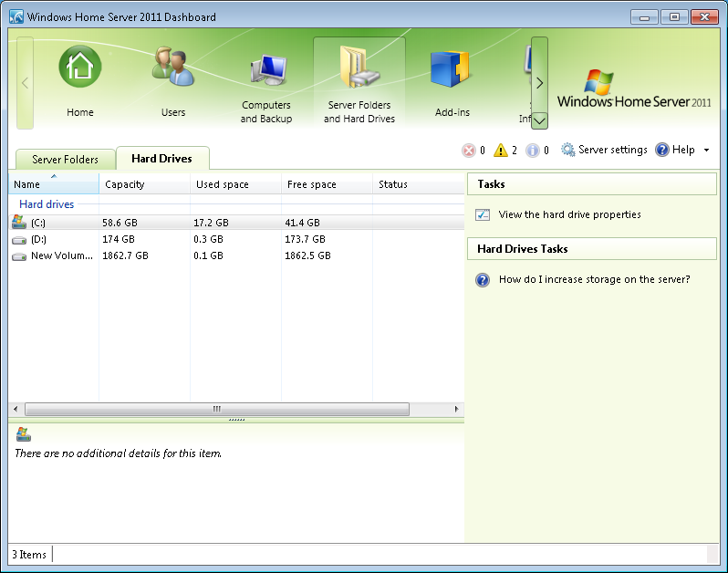Click the warning count number 2
Viewport: 728px width, 573px height.
tap(515, 151)
